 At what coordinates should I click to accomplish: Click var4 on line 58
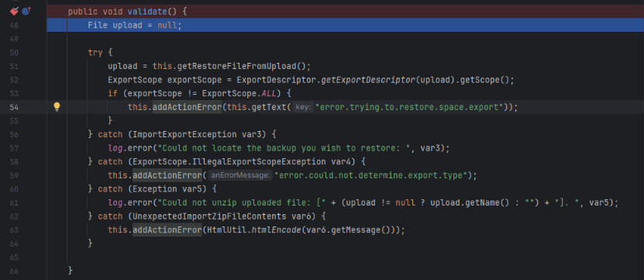pos(340,161)
